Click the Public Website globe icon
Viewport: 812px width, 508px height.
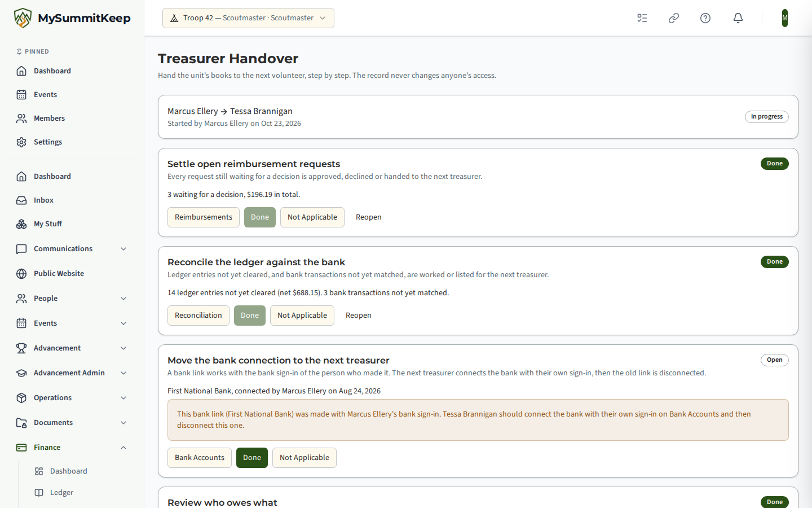(x=21, y=274)
